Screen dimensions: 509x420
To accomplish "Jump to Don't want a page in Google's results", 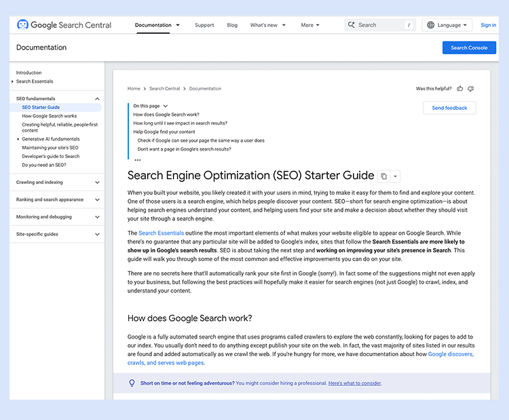I will click(x=185, y=149).
